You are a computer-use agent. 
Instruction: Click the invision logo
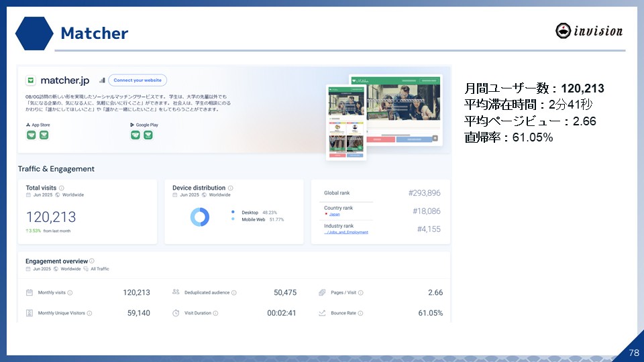click(x=589, y=31)
